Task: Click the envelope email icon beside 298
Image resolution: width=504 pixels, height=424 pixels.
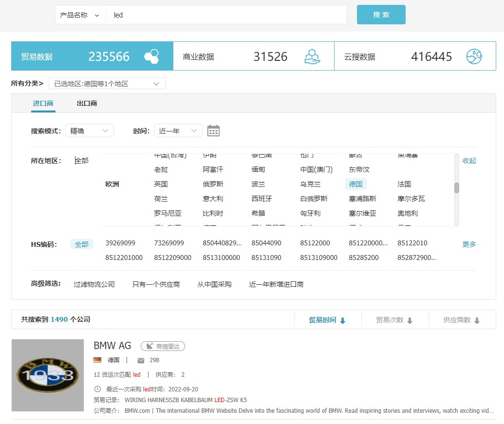Action: pyautogui.click(x=141, y=360)
